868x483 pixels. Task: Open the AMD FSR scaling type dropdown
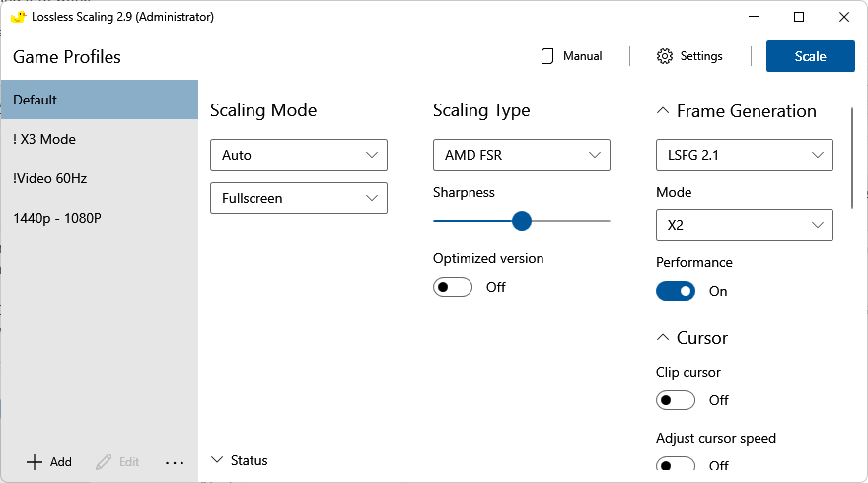click(x=522, y=155)
